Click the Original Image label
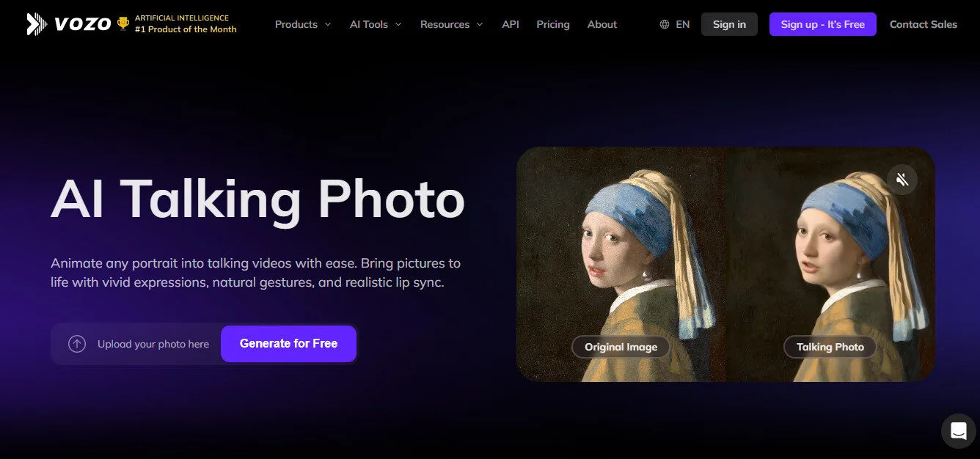Viewport: 980px width, 459px height. (x=620, y=346)
